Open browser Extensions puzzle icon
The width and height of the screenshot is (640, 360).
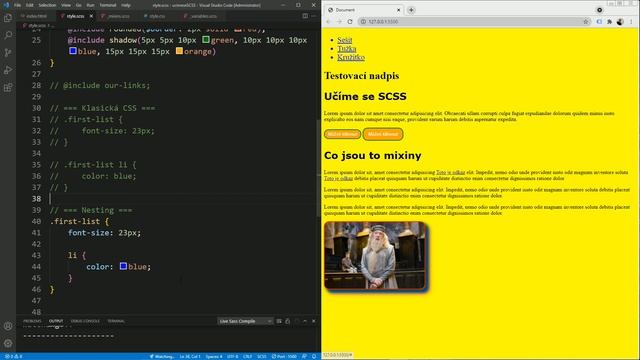[x=609, y=22]
